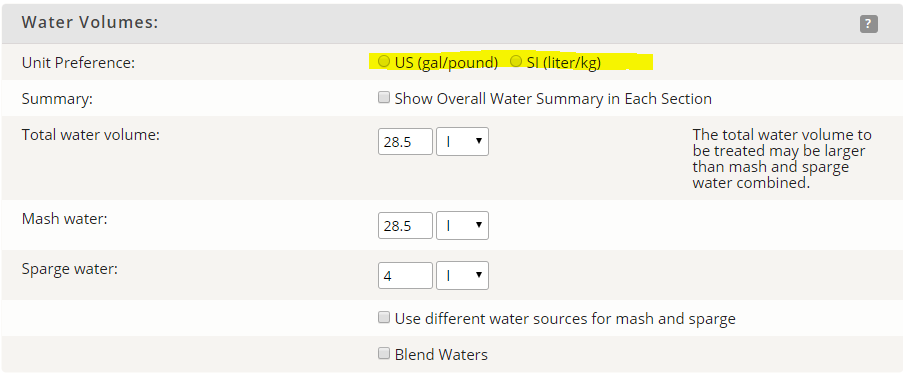
Task: Open the Water Volumes help question mark icon
Action: pos(868,24)
